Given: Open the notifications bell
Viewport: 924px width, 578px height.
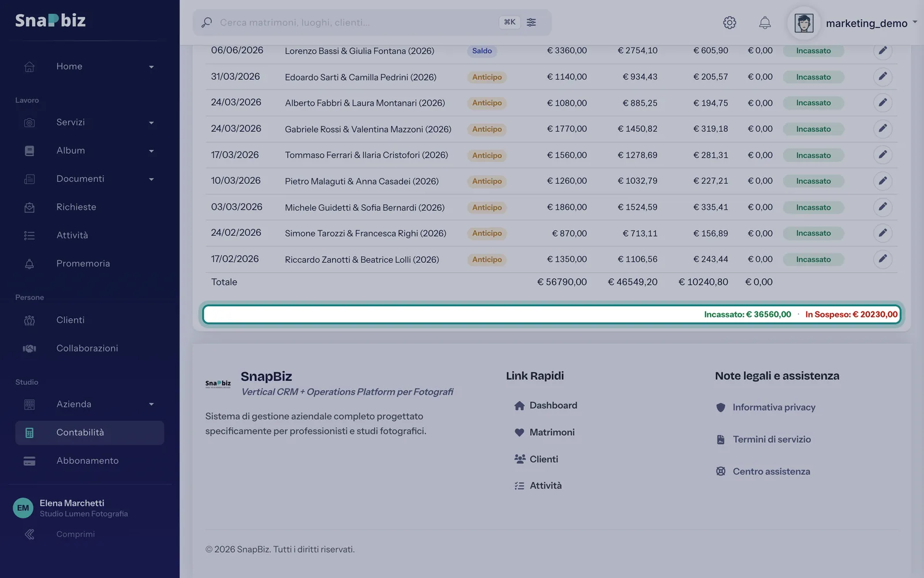Looking at the screenshot, I should pos(765,23).
